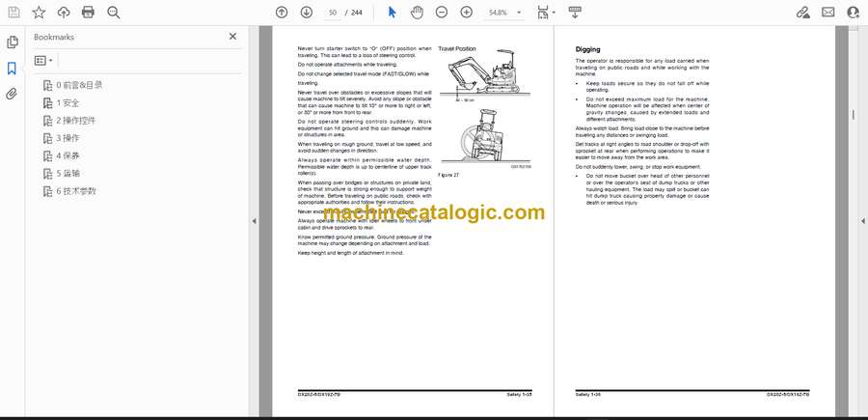Choose the selection arrow tool
Viewport: 868px width, 420px height.
tap(392, 13)
